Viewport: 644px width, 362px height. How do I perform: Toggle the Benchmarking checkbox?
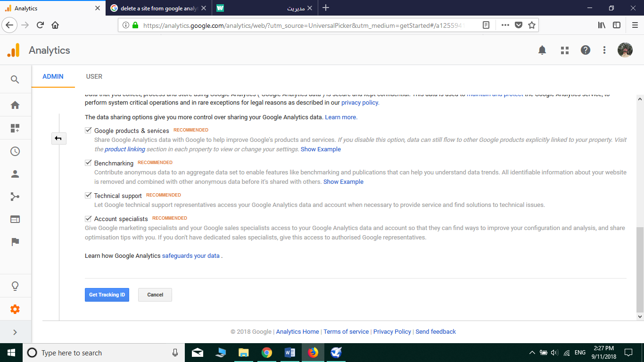click(88, 163)
